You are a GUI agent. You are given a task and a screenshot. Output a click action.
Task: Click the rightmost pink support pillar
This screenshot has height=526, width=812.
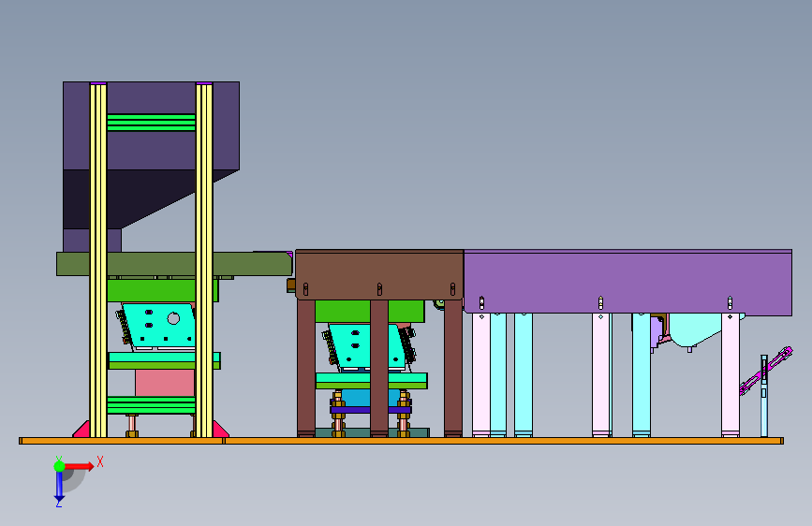point(731,374)
